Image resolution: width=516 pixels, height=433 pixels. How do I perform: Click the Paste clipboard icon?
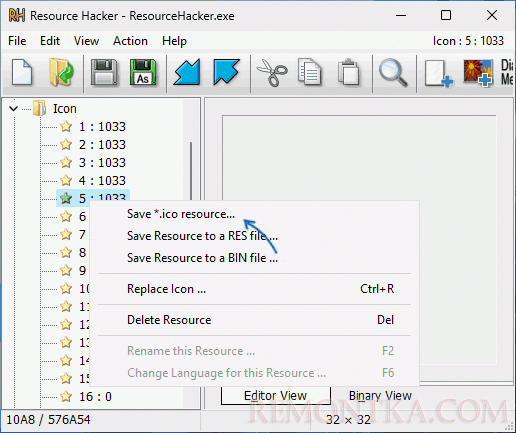[348, 72]
